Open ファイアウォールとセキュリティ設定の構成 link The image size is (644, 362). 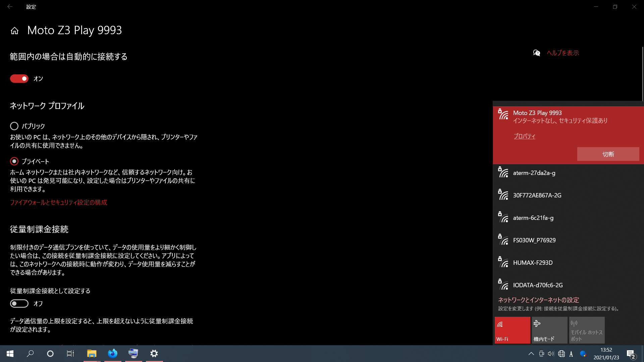click(59, 202)
